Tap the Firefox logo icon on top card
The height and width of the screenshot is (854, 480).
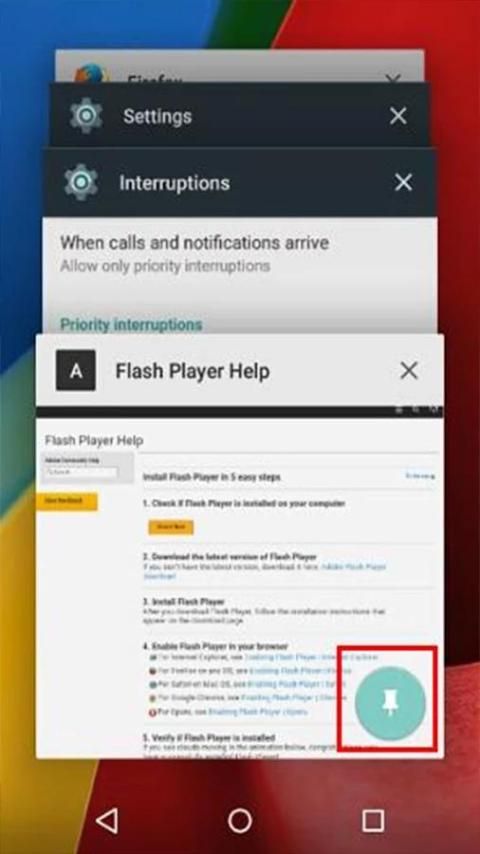click(x=90, y=74)
